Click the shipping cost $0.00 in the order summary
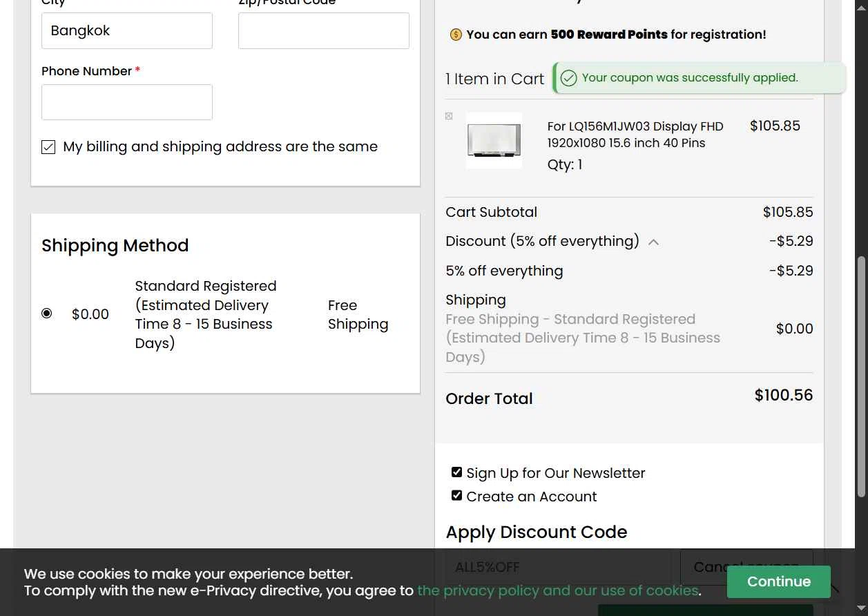Viewport: 868px width, 616px height. click(795, 329)
